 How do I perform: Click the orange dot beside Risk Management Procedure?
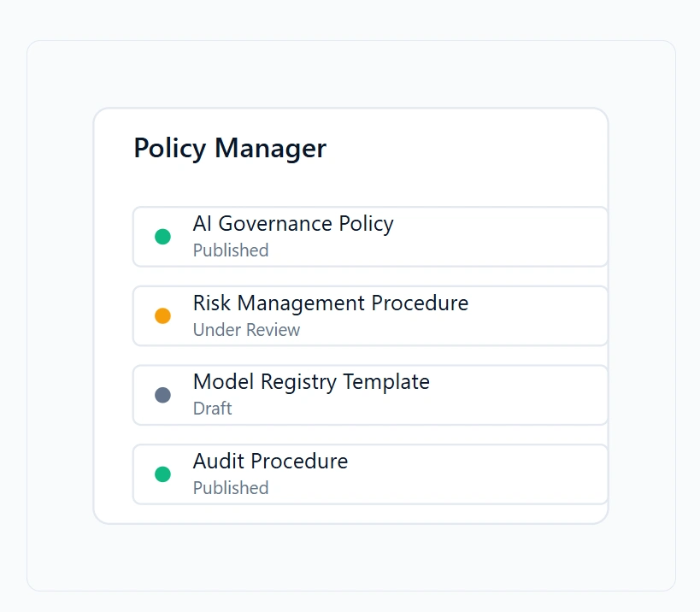tap(162, 316)
